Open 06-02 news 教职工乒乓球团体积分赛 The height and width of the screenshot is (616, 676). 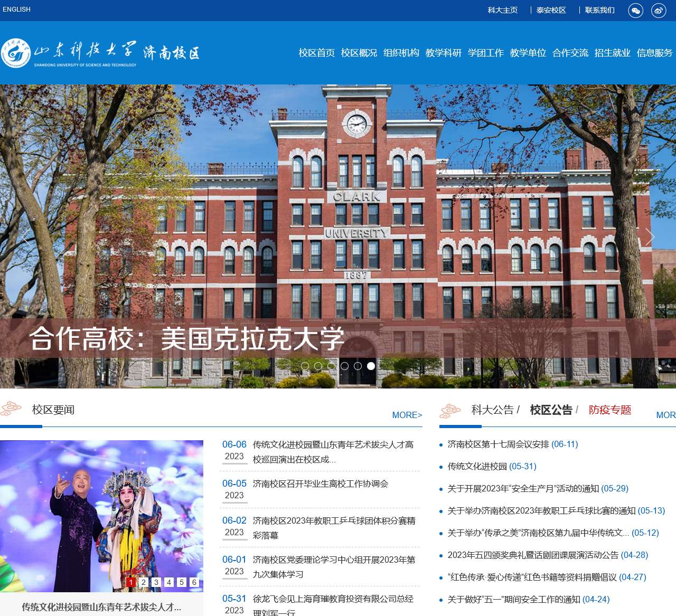pyautogui.click(x=334, y=528)
